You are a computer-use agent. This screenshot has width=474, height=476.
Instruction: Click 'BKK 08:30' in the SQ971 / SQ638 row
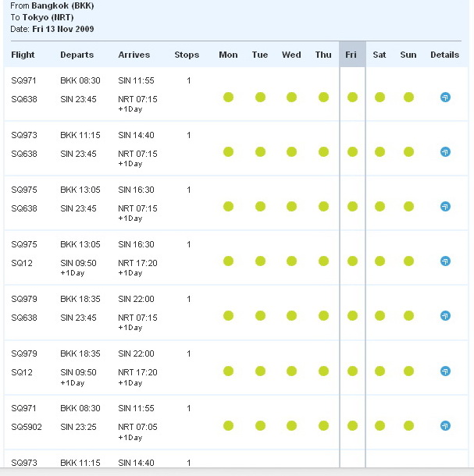click(80, 80)
